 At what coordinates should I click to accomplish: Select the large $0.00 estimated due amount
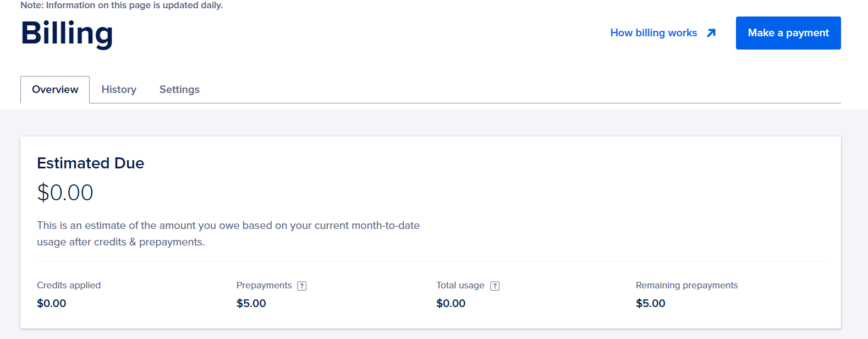pyautogui.click(x=65, y=193)
